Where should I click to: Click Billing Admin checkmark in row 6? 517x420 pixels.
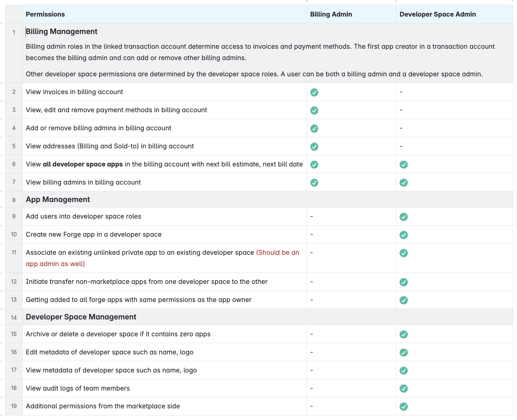coord(314,165)
